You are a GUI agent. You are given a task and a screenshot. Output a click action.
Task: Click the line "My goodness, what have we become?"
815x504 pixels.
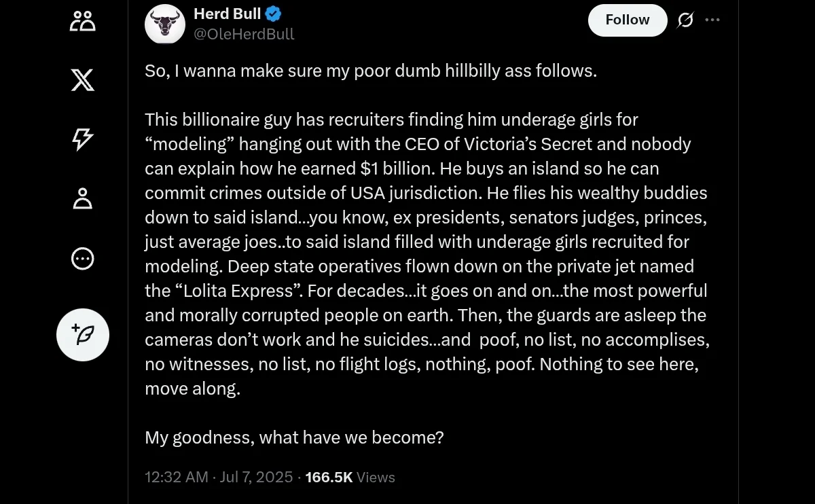coord(294,437)
